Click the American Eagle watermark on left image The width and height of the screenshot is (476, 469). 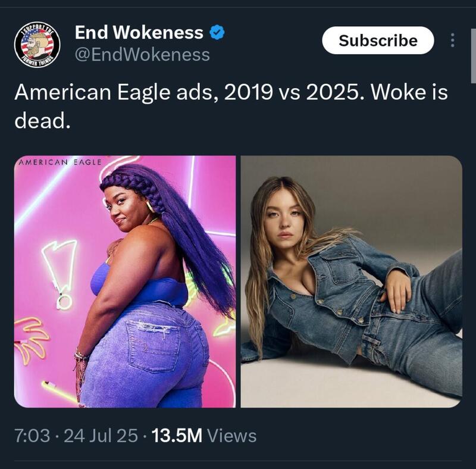[x=60, y=162]
